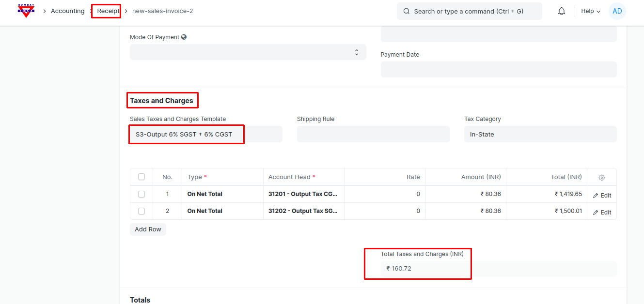Go to Accounting breadcrumb

click(x=67, y=11)
